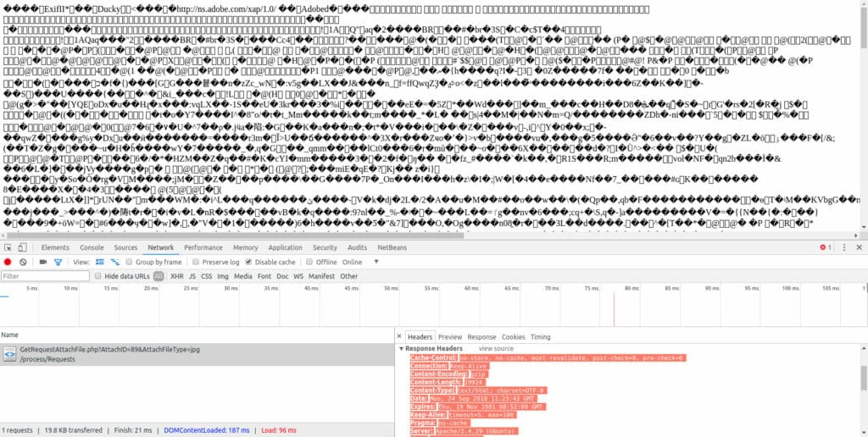Select the All filter type
This screenshot has height=437, width=868.
point(159,276)
